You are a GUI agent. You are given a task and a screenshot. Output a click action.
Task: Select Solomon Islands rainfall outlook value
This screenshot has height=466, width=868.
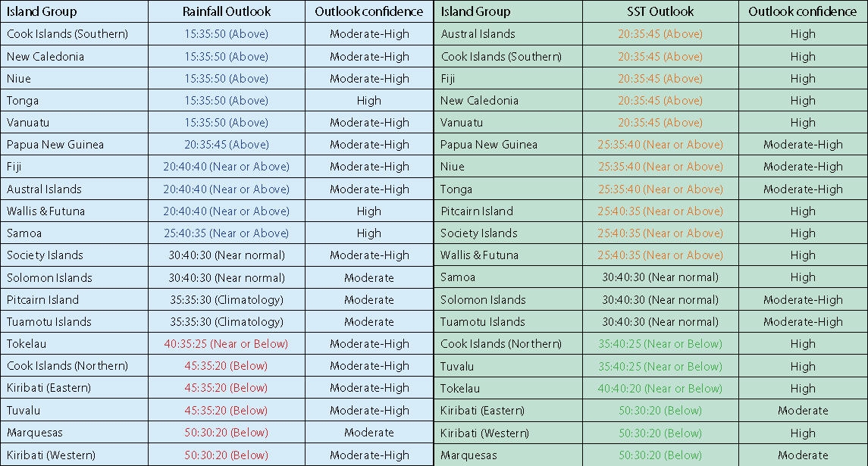click(226, 278)
